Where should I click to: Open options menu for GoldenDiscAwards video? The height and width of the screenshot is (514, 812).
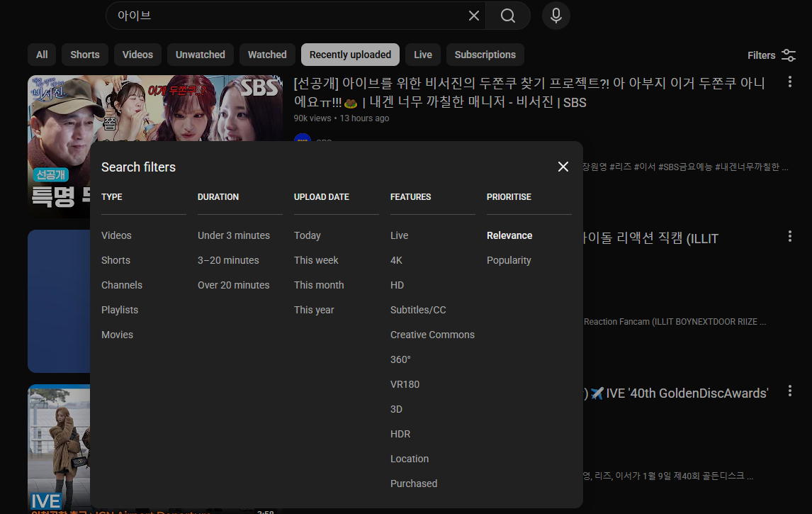coord(790,391)
